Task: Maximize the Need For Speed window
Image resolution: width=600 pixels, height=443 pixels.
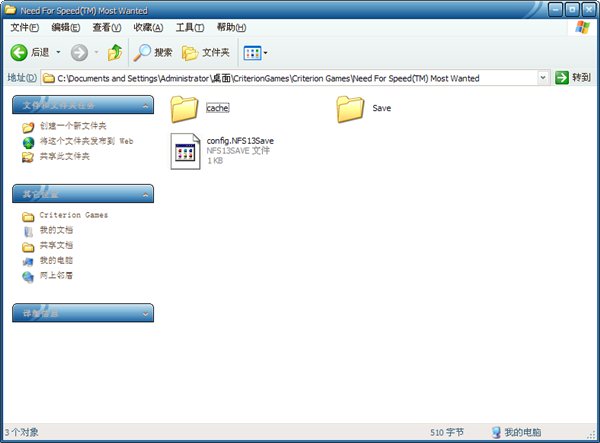Action: [x=572, y=10]
